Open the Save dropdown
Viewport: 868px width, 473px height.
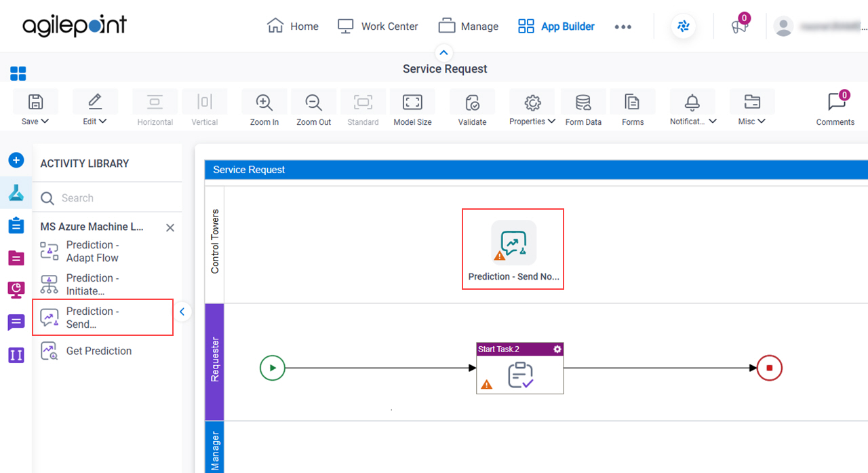click(x=35, y=109)
